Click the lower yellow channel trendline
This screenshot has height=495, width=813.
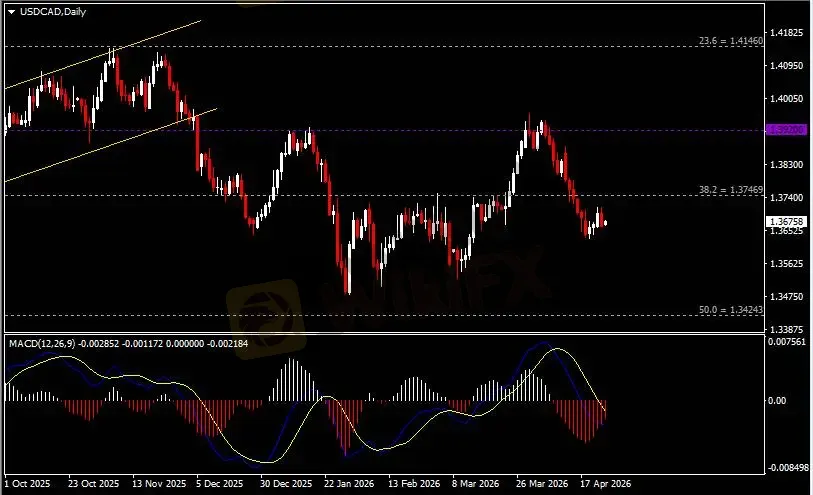click(x=111, y=145)
